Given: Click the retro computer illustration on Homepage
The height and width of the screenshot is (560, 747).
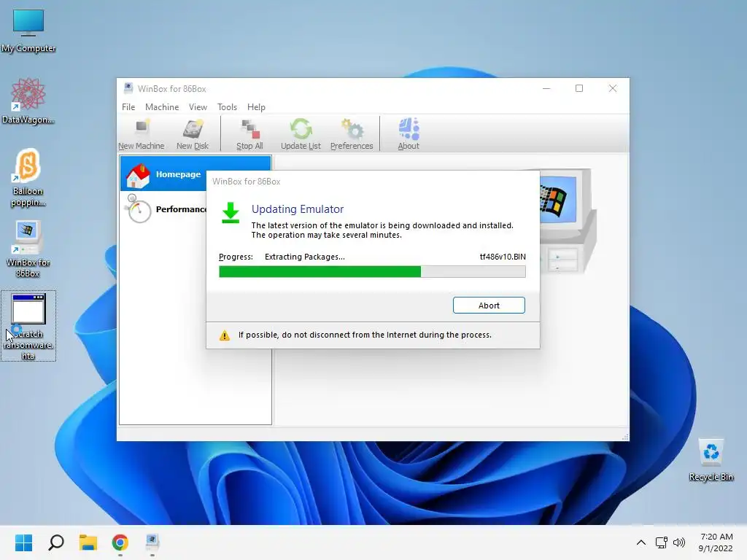Looking at the screenshot, I should pos(567,221).
